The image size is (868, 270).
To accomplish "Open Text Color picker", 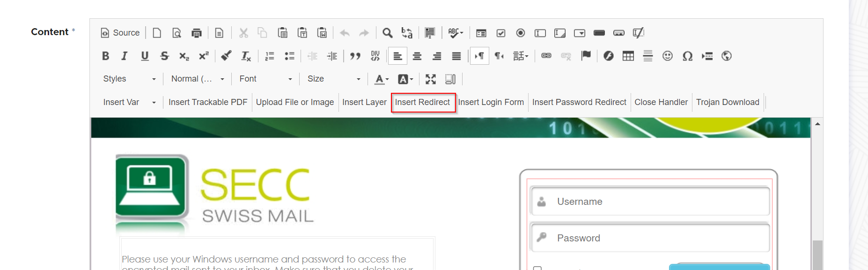I will [382, 79].
